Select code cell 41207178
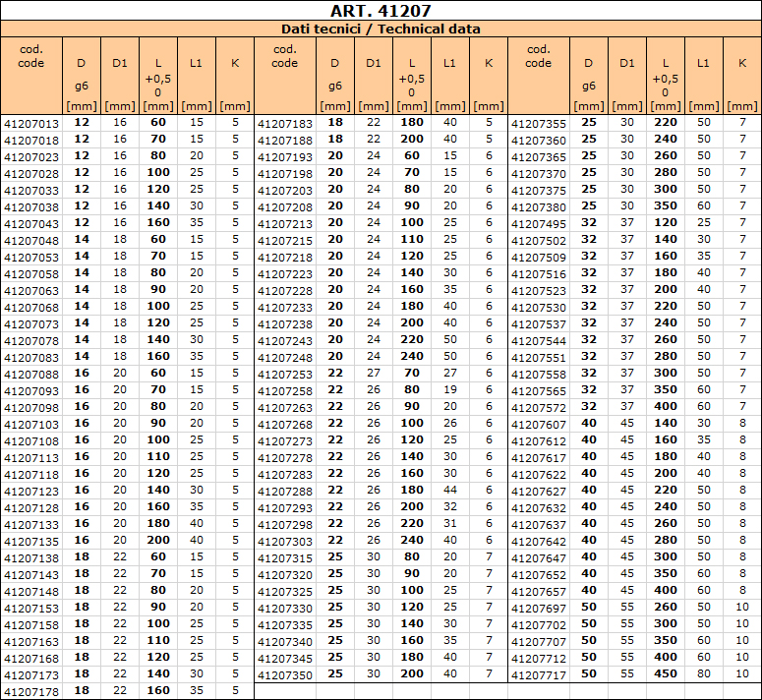This screenshot has width=762, height=700. click(31, 692)
